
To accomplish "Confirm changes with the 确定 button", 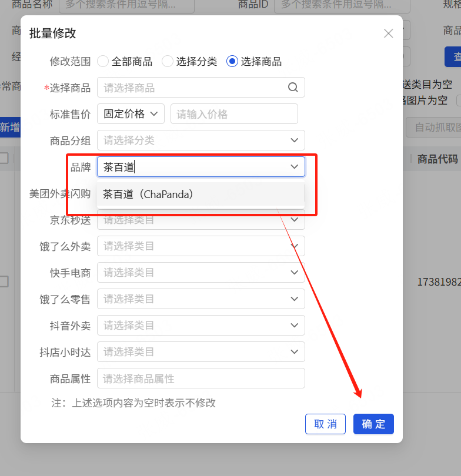I will (373, 424).
